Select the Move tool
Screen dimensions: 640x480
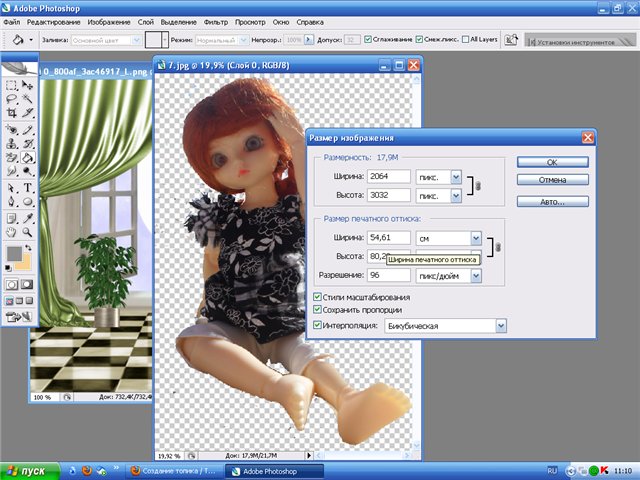tap(28, 86)
